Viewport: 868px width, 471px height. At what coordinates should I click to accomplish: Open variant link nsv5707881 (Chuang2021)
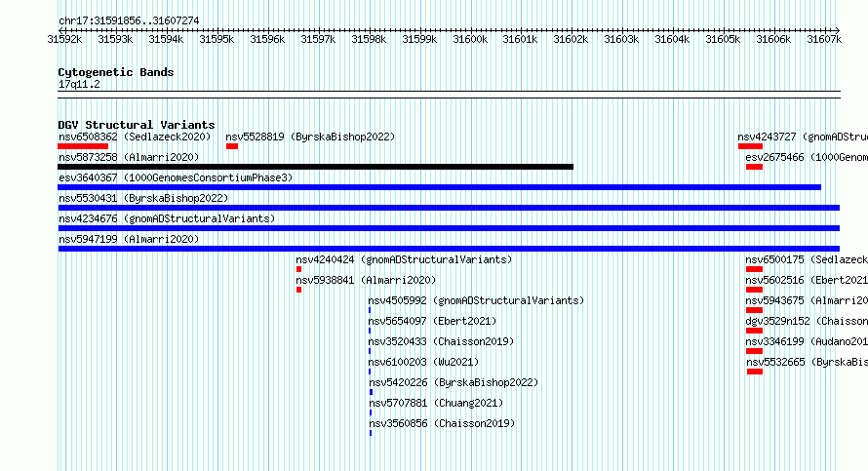[436, 403]
